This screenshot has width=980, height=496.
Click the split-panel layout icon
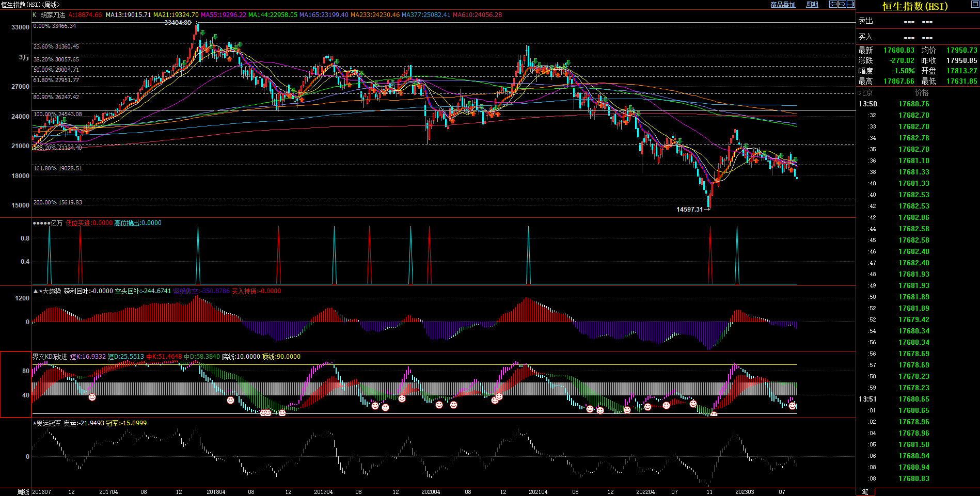point(851,4)
